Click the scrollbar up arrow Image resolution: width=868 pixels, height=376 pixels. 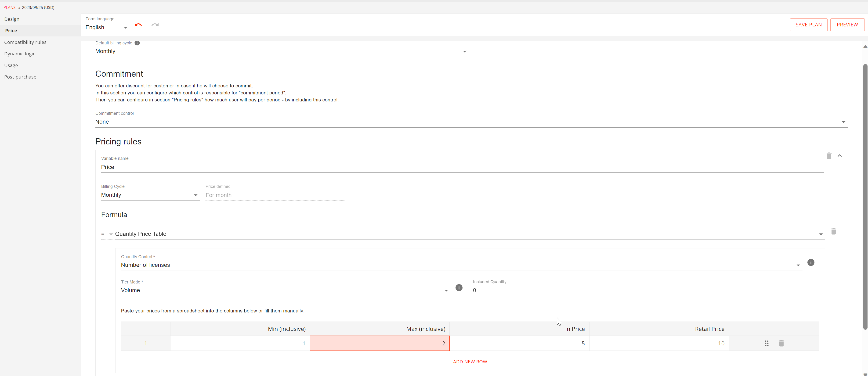point(865,47)
